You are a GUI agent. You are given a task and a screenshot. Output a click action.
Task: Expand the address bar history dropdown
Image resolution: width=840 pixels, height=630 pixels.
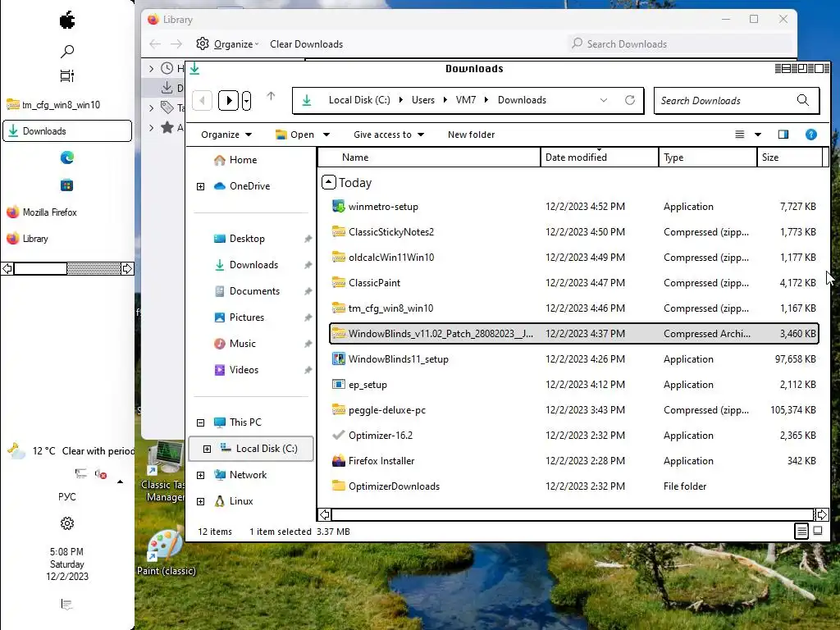604,100
